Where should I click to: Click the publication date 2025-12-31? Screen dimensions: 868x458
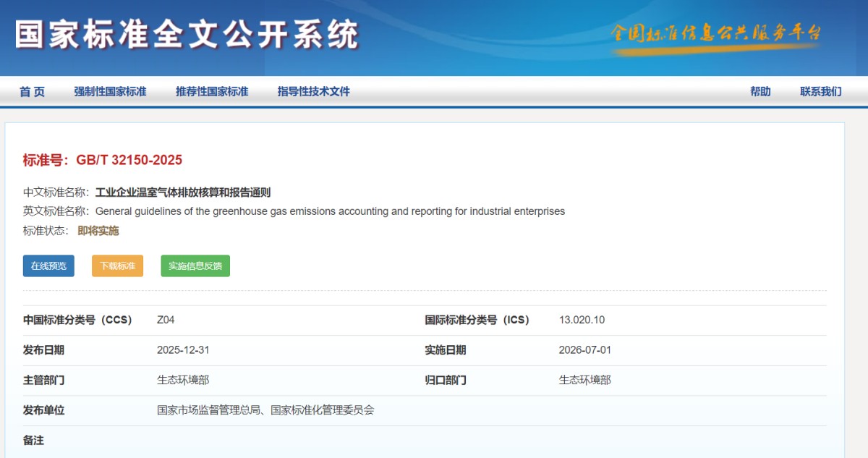click(x=183, y=350)
